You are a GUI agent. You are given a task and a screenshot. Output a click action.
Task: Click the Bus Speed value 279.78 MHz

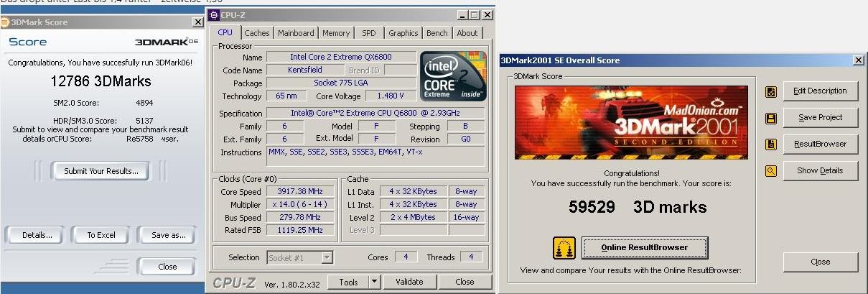tap(299, 217)
